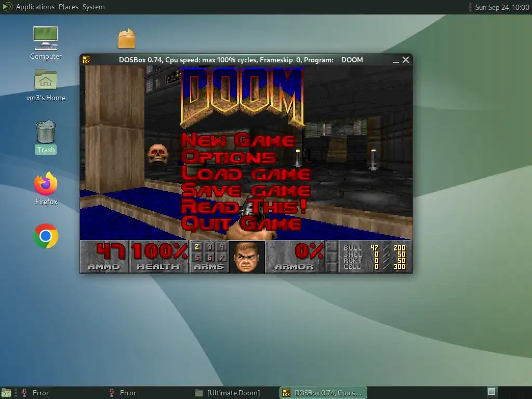Click the 100% health readout

point(159,251)
